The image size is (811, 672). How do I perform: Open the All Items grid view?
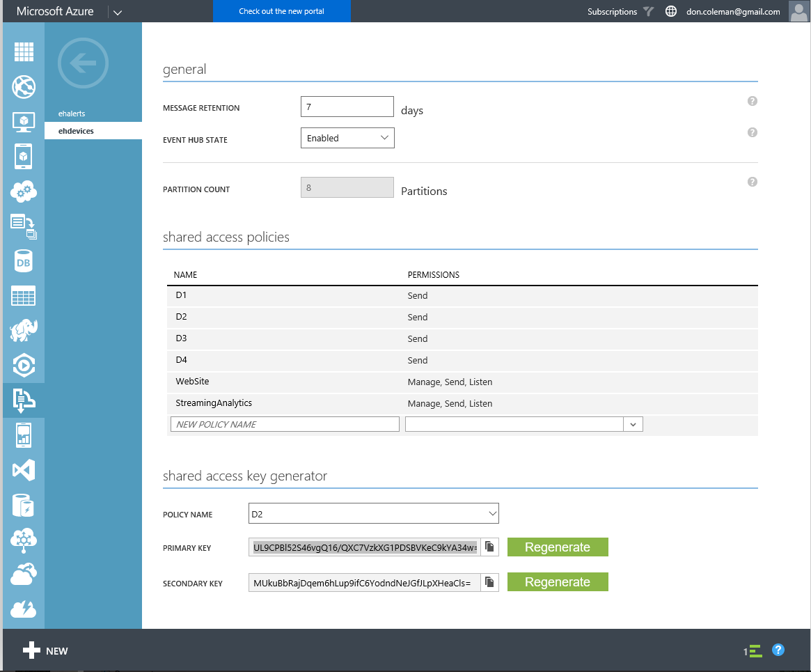pos(24,52)
